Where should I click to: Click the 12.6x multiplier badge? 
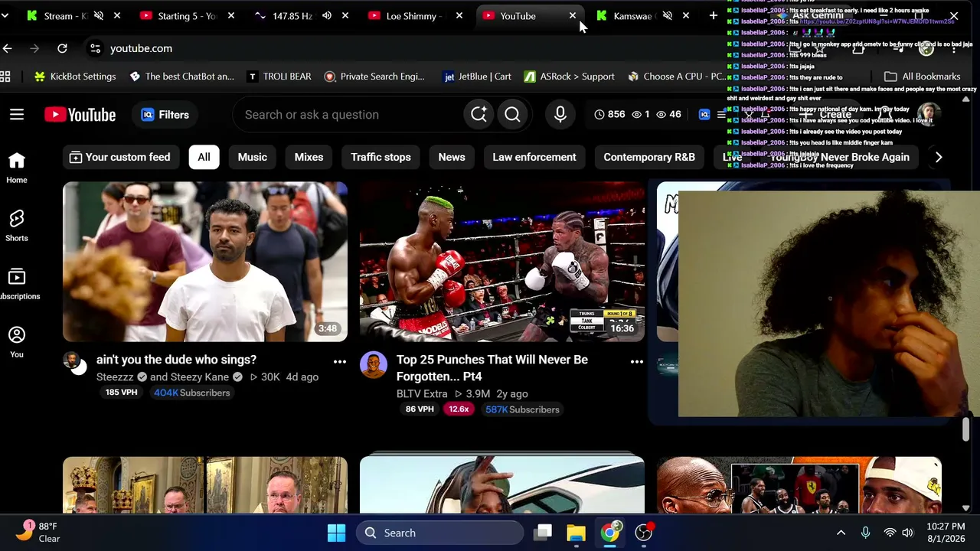[459, 409]
